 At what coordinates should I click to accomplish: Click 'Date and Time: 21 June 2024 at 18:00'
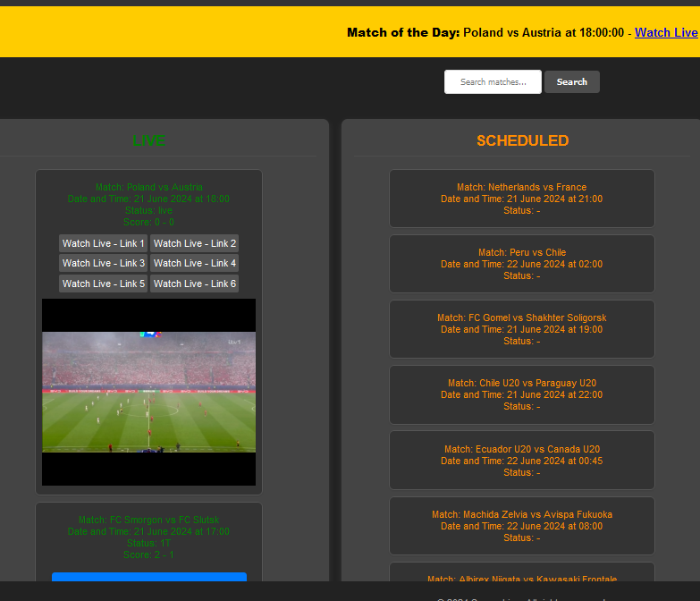(x=148, y=199)
